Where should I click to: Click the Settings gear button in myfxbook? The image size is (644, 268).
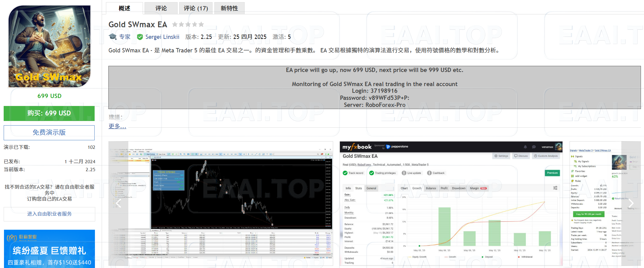tap(501, 156)
